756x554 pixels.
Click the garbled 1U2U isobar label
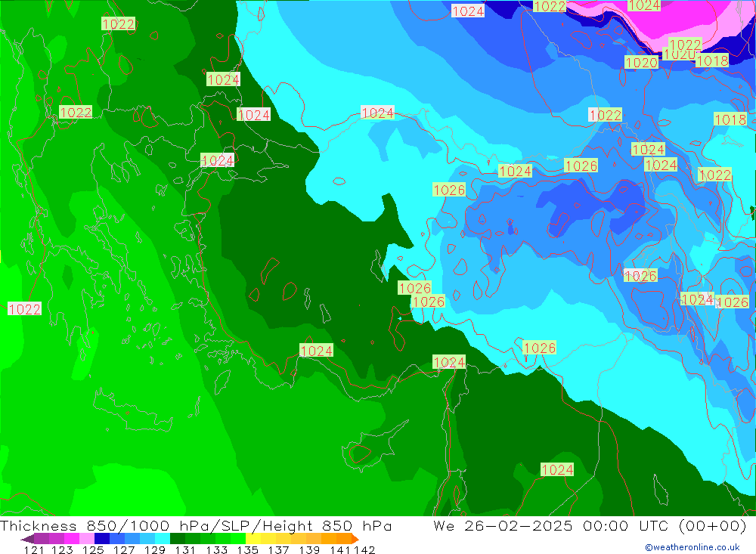pos(679,54)
